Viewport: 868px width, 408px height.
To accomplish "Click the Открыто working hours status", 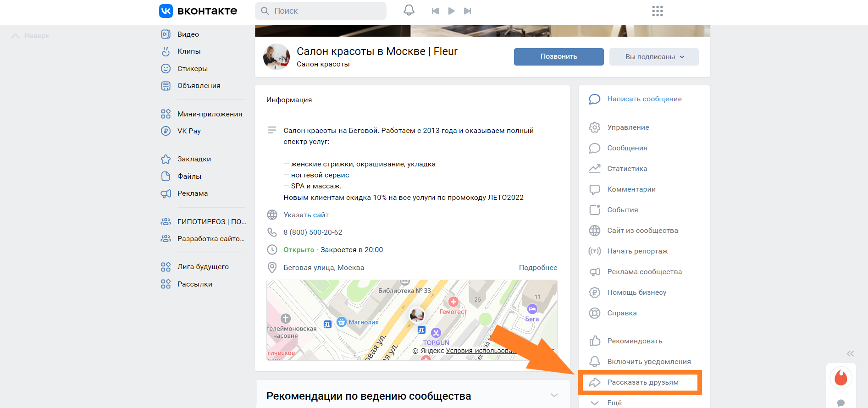I will [299, 250].
